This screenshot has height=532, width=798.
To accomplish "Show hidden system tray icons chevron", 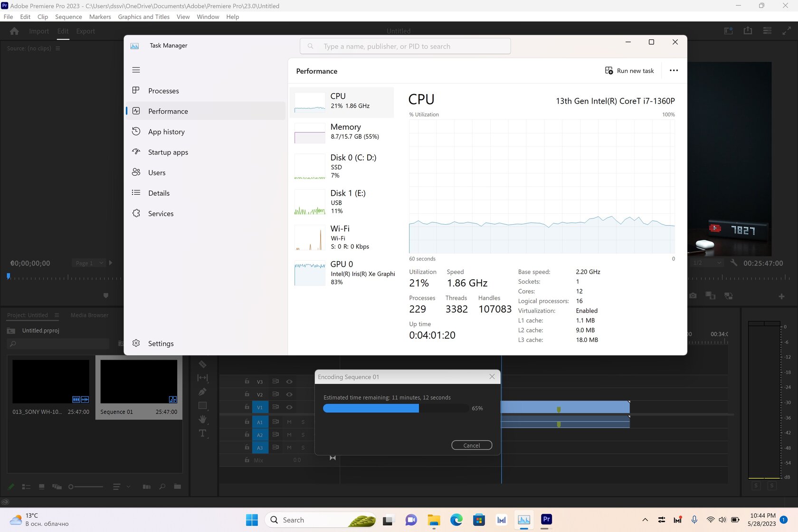I will 645,520.
